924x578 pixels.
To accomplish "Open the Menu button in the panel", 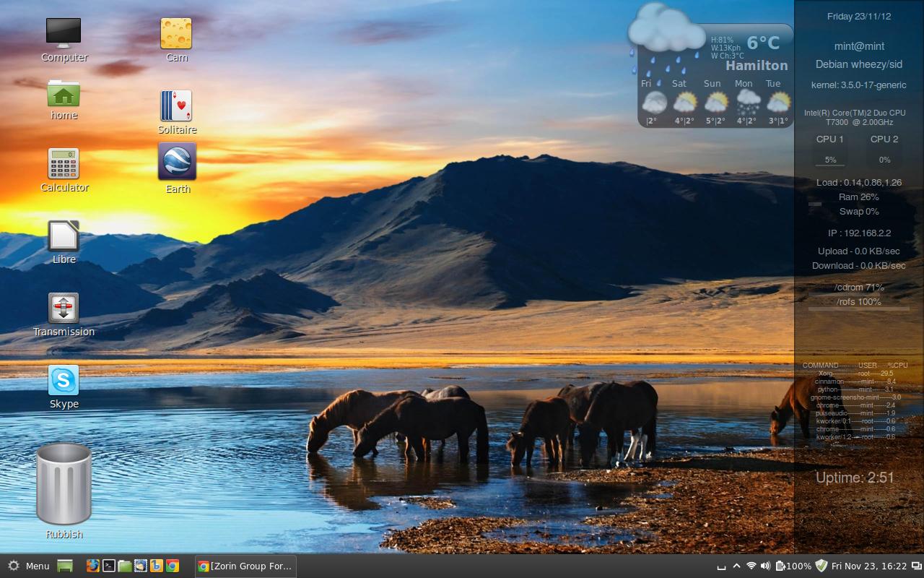I will coord(29,566).
